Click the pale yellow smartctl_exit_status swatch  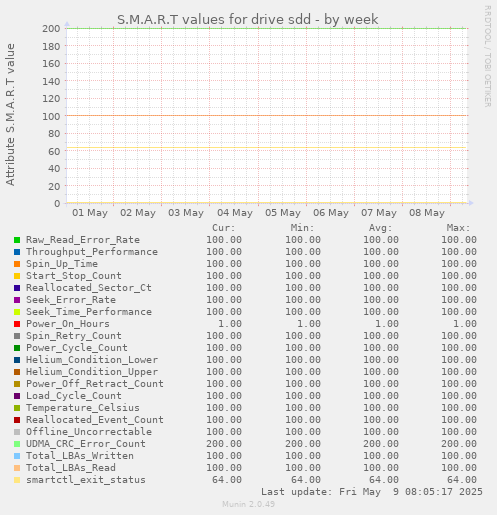point(17,480)
